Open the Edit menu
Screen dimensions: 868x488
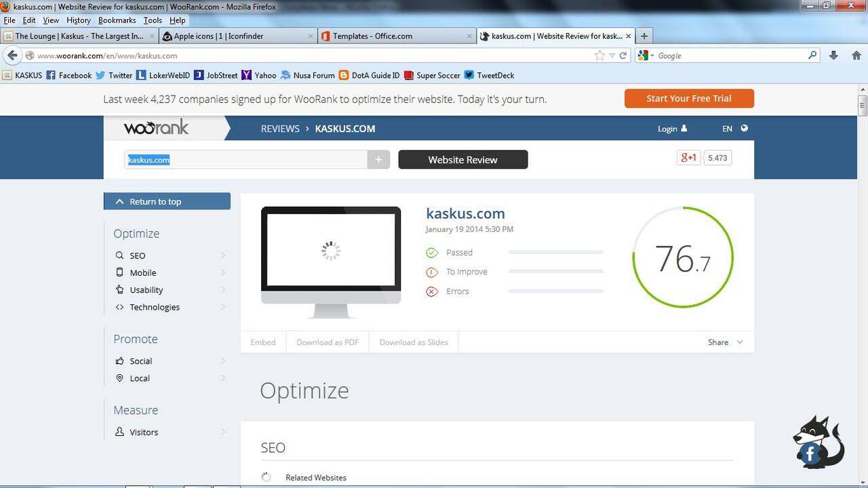tap(29, 20)
